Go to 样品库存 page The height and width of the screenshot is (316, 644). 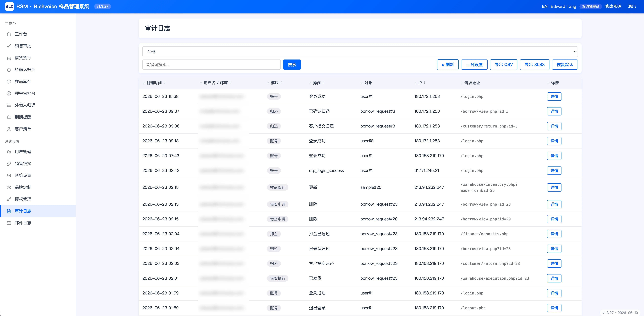click(x=38, y=82)
